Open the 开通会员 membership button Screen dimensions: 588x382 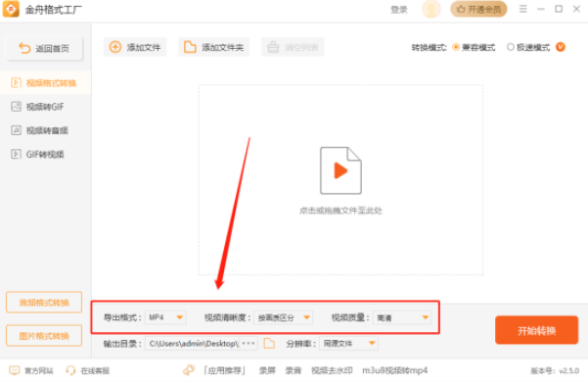point(478,9)
